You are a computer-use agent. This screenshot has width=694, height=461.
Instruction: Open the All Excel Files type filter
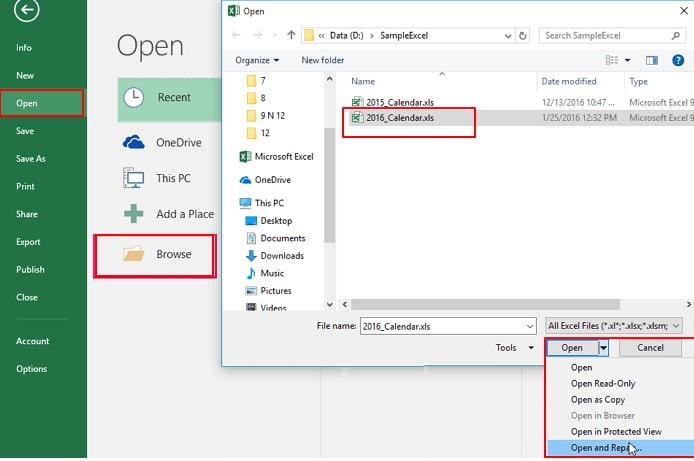(x=613, y=326)
